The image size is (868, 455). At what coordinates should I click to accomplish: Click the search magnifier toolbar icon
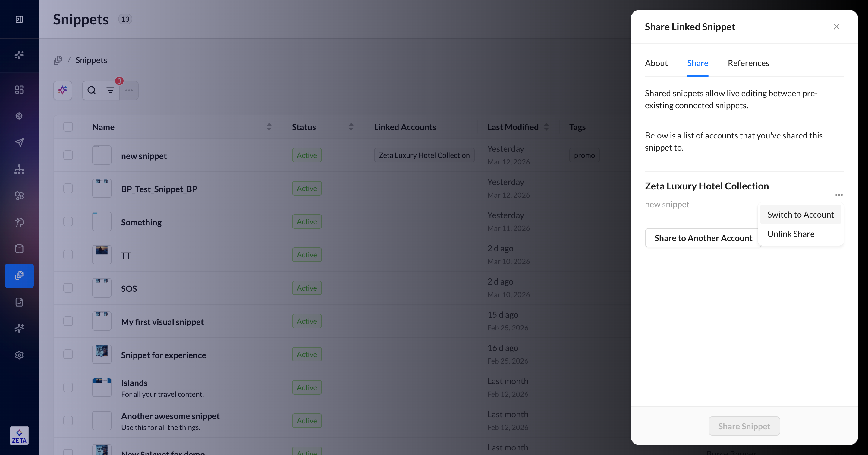[92, 91]
